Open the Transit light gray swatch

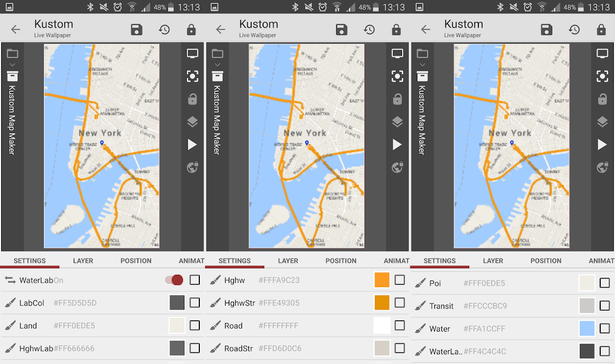(x=587, y=305)
